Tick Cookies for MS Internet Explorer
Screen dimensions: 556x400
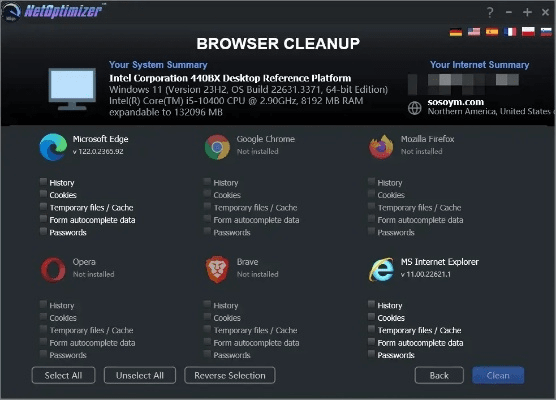tap(371, 317)
